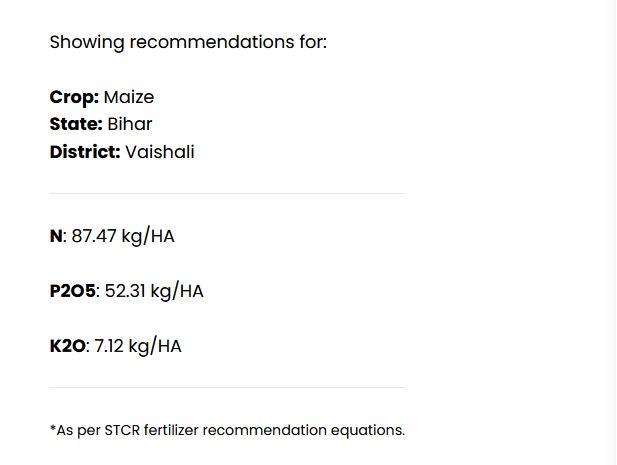Click the crop value 'Maize'
This screenshot has height=465, width=617.
(x=129, y=97)
